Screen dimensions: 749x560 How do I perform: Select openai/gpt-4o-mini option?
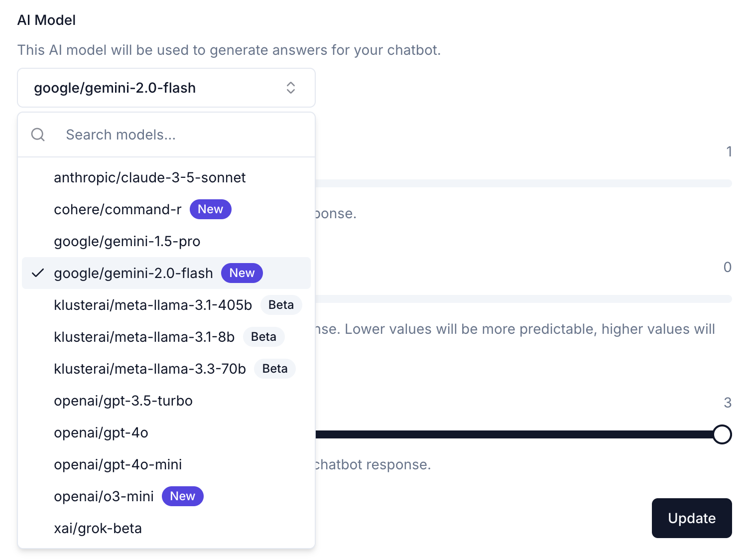click(x=118, y=464)
